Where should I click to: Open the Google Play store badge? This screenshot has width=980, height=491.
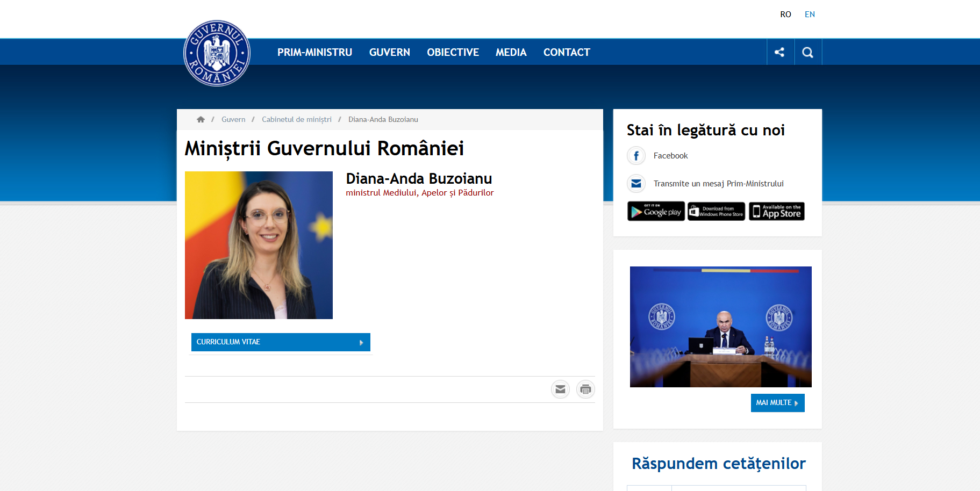click(x=656, y=211)
